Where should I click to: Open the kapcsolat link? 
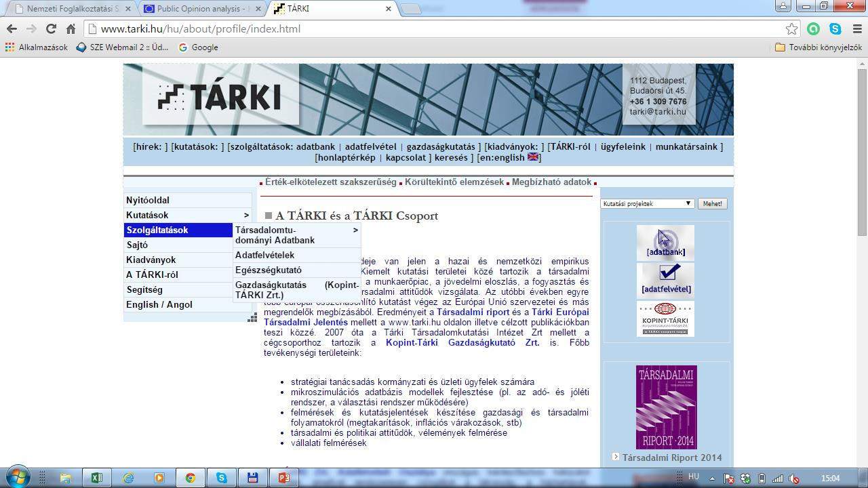pos(406,157)
